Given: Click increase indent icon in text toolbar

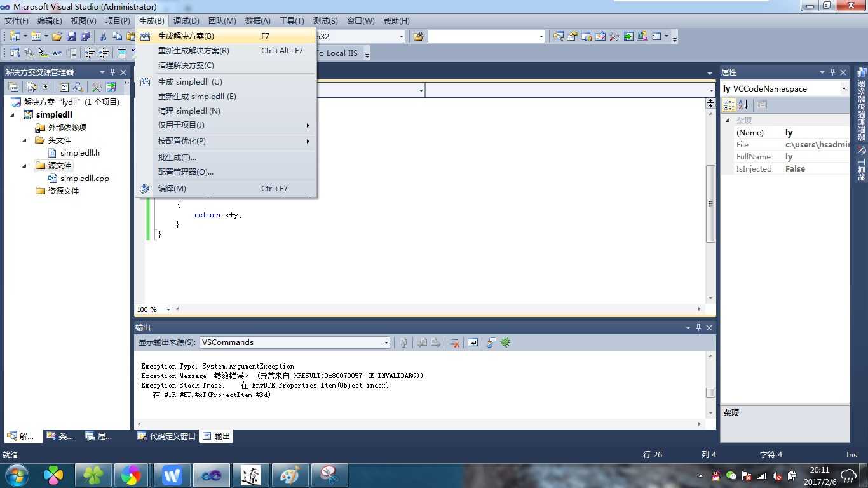Looking at the screenshot, I should click(104, 53).
